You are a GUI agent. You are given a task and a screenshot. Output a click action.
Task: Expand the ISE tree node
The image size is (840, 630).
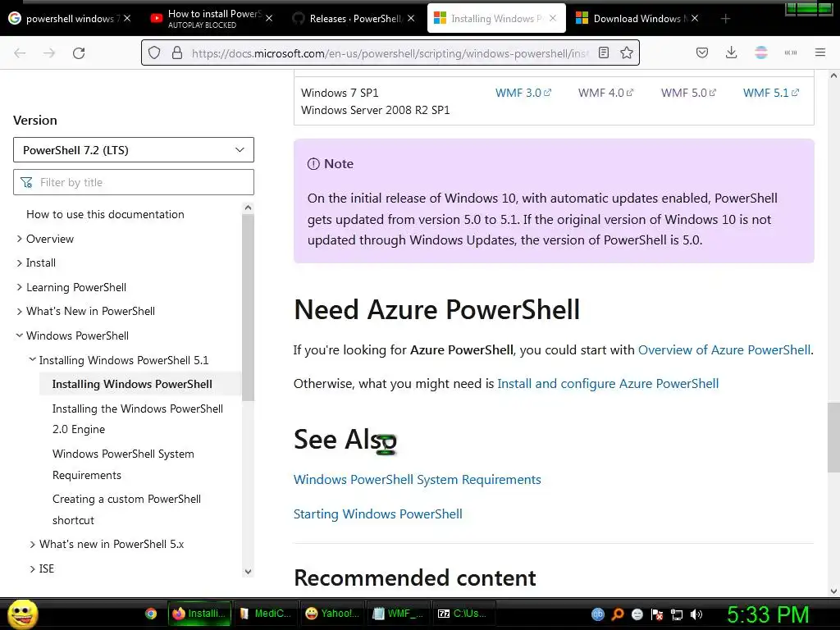click(32, 569)
